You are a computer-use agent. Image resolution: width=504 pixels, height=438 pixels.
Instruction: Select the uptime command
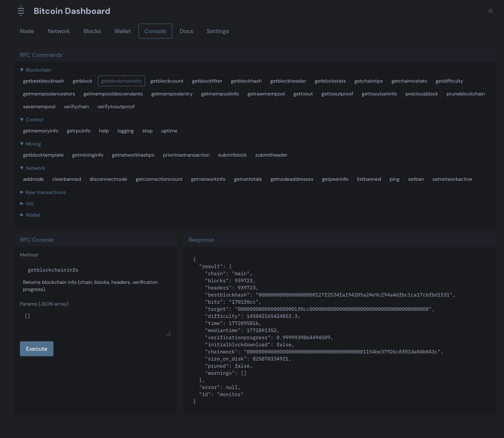tap(169, 131)
